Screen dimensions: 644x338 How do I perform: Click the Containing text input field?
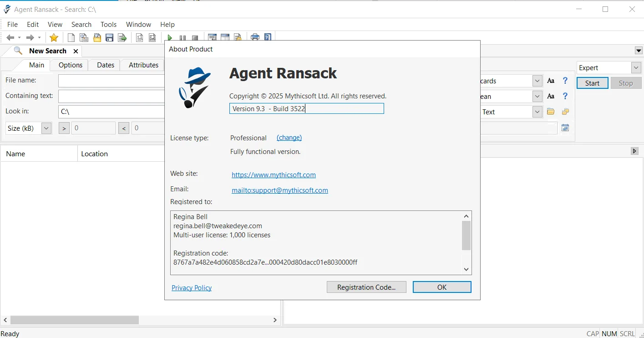[111, 96]
